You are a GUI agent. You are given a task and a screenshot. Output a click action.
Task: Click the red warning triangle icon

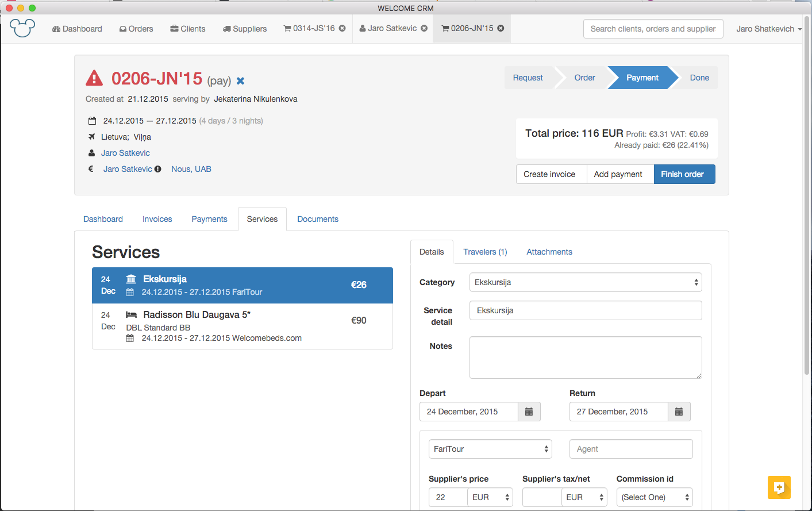tap(94, 78)
